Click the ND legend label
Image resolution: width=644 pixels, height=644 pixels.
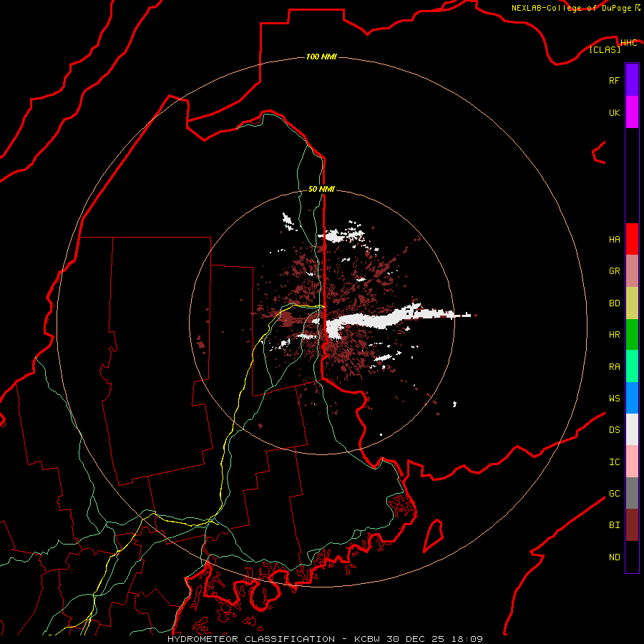(614, 557)
